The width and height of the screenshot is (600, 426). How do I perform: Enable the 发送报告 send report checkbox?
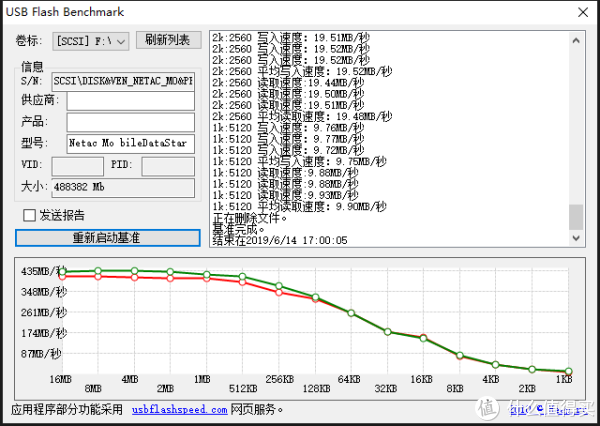[x=29, y=215]
